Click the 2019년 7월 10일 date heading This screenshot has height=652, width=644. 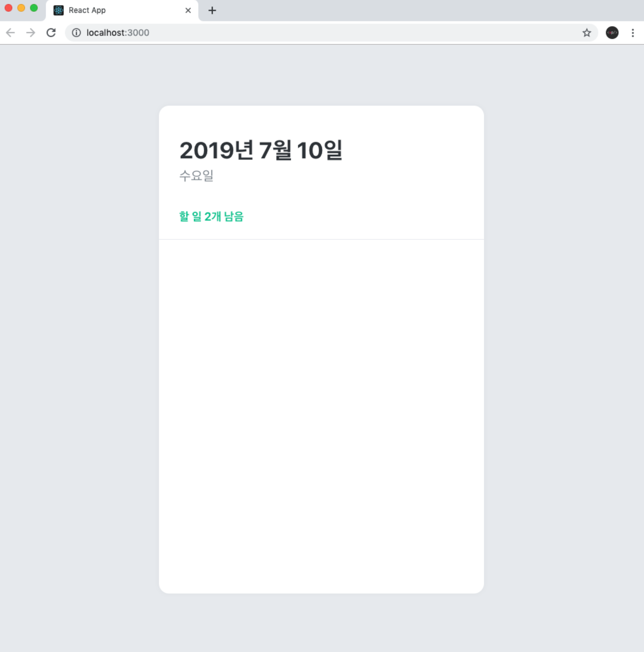click(261, 150)
